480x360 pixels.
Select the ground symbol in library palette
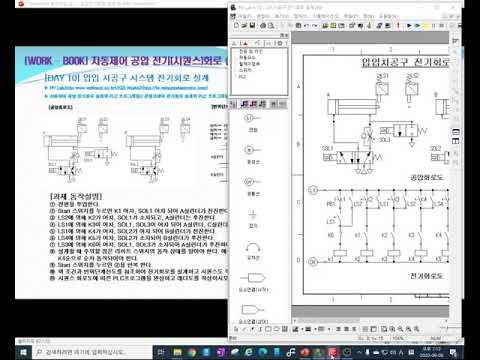(253, 215)
